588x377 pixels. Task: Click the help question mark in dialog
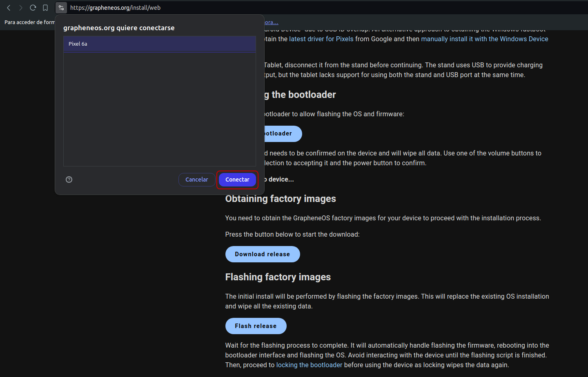click(69, 180)
